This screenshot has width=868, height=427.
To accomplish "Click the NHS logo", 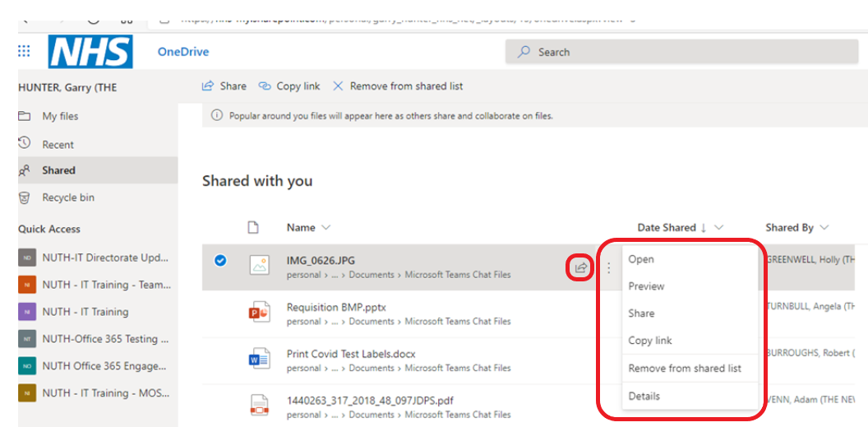I will 90,52.
